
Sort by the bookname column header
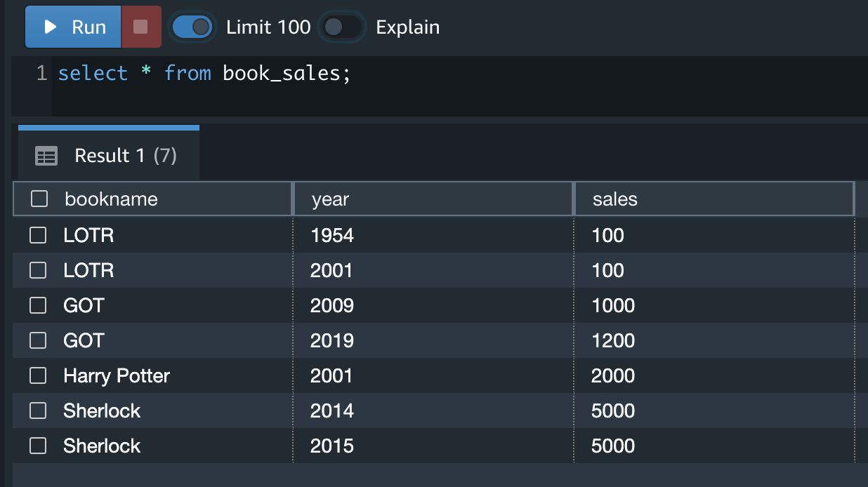(x=112, y=199)
